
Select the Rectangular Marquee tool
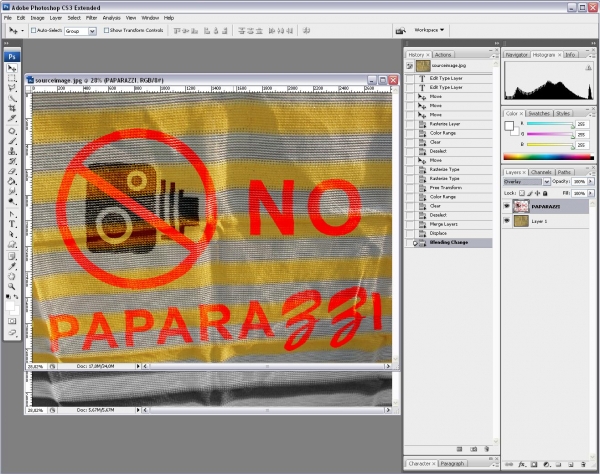pyautogui.click(x=12, y=78)
